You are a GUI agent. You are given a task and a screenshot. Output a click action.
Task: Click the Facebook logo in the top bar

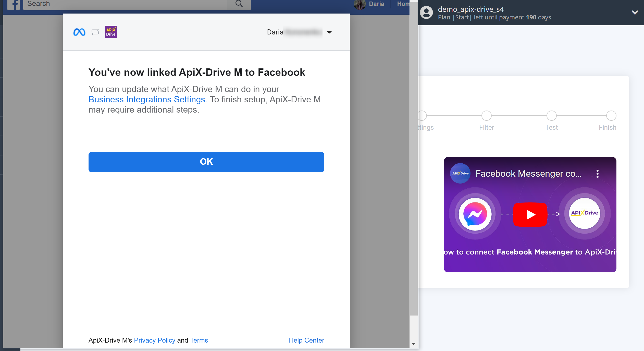point(14,4)
